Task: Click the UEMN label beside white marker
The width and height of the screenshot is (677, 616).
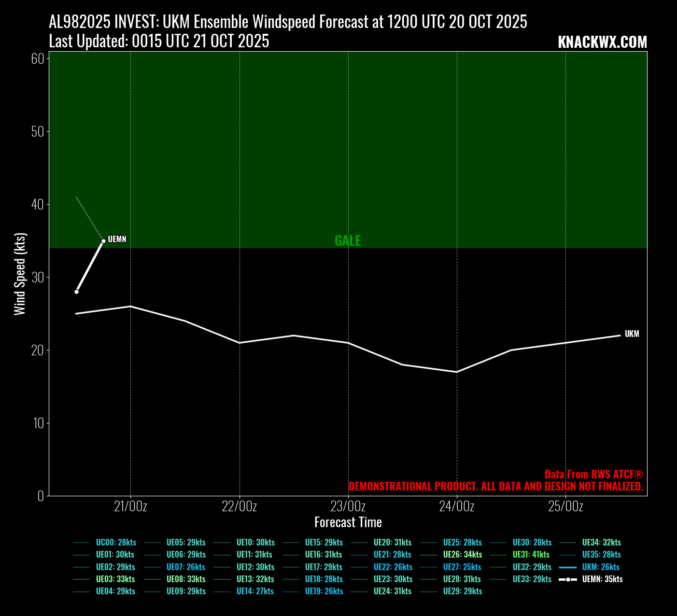Action: pos(117,239)
